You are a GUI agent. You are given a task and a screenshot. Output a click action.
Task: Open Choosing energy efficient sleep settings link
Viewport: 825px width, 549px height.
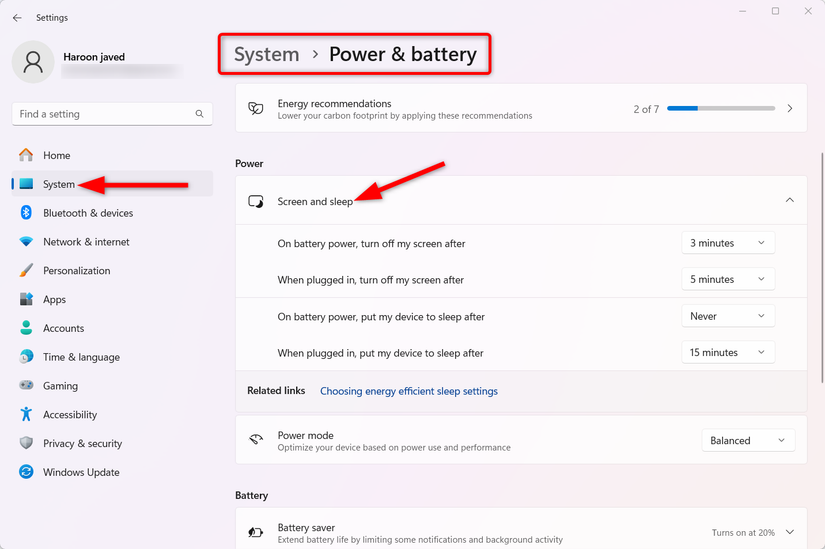(408, 391)
